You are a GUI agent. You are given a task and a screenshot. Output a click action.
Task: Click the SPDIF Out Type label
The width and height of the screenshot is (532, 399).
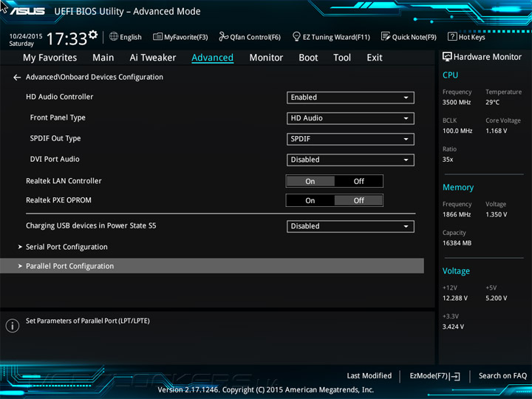[55, 138]
